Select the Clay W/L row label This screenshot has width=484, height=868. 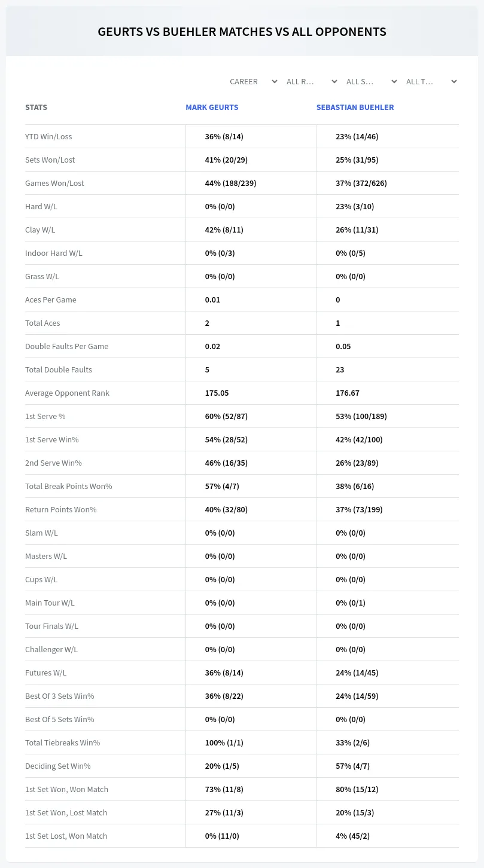tap(40, 230)
